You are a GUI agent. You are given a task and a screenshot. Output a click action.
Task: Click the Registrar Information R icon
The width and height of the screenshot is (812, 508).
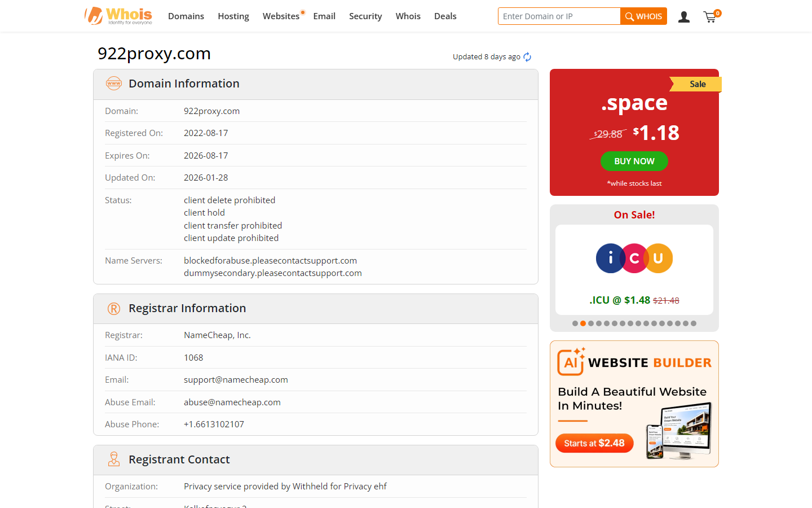(114, 309)
